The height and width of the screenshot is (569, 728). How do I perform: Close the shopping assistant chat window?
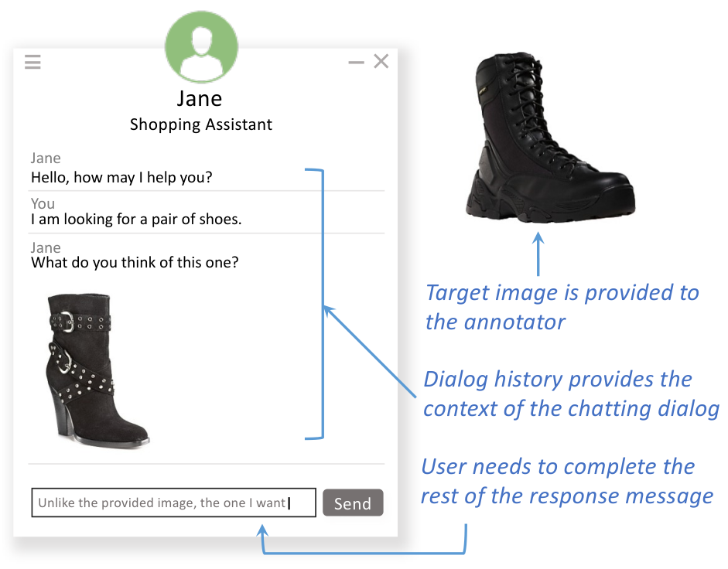[x=381, y=61]
